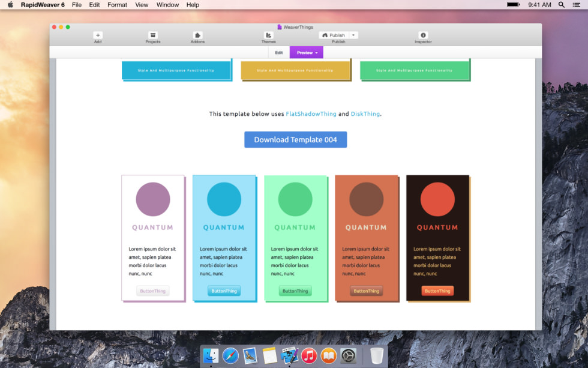This screenshot has width=588, height=368.
Task: Click ButtonThing on the dark card
Action: 437,291
